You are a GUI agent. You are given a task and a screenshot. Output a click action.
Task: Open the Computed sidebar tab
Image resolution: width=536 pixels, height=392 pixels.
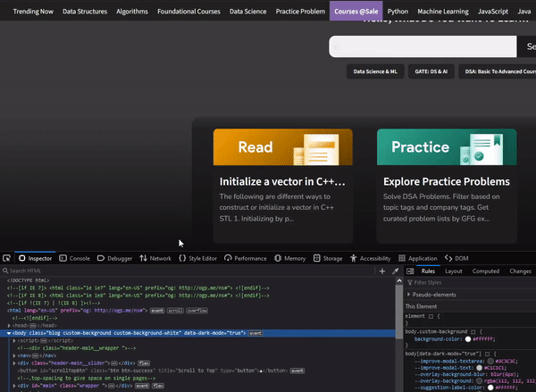[486, 271]
